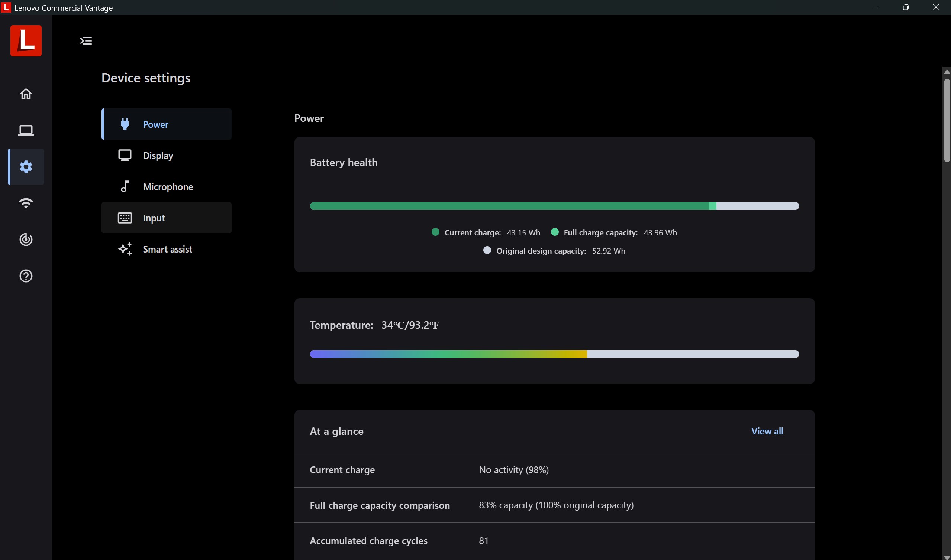Click the View all link
This screenshot has height=560, width=951.
[767, 431]
